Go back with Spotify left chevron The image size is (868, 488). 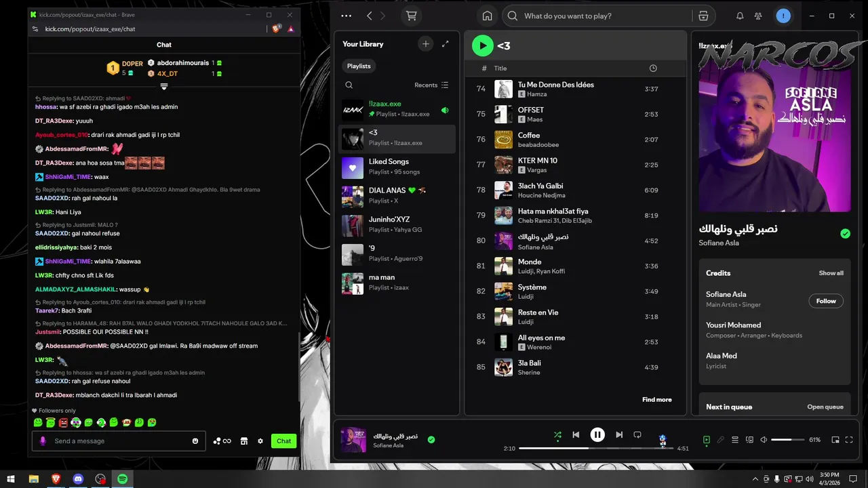click(x=369, y=16)
